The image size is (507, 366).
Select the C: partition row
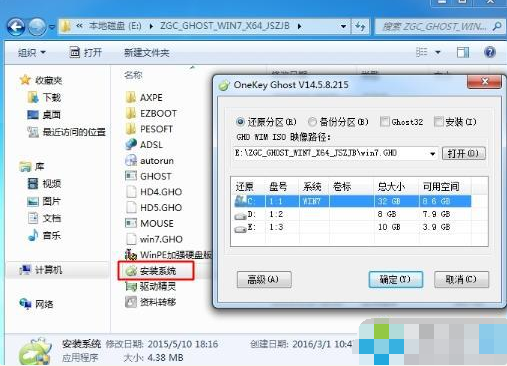pos(352,201)
